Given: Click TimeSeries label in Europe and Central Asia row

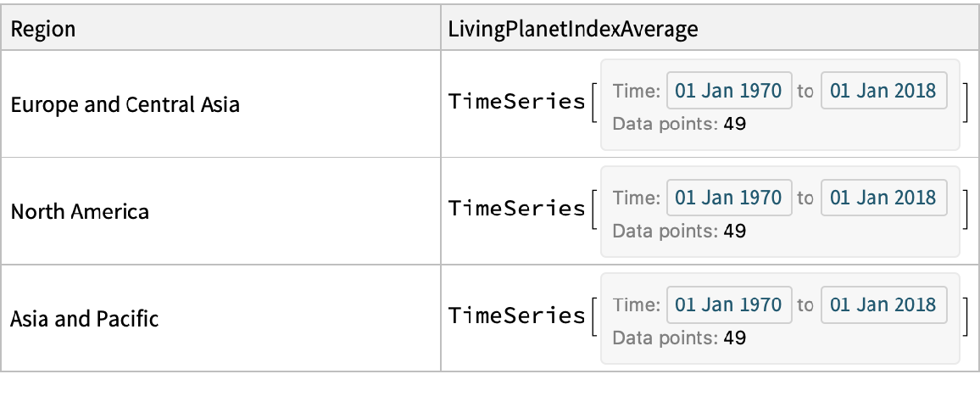Looking at the screenshot, I should 516,102.
